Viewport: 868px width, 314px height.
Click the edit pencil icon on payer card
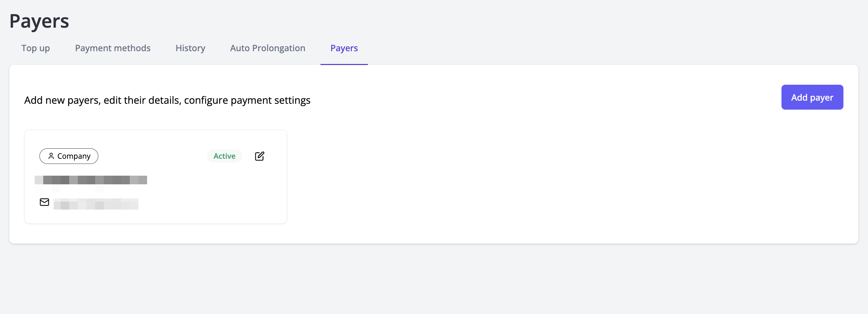(260, 156)
